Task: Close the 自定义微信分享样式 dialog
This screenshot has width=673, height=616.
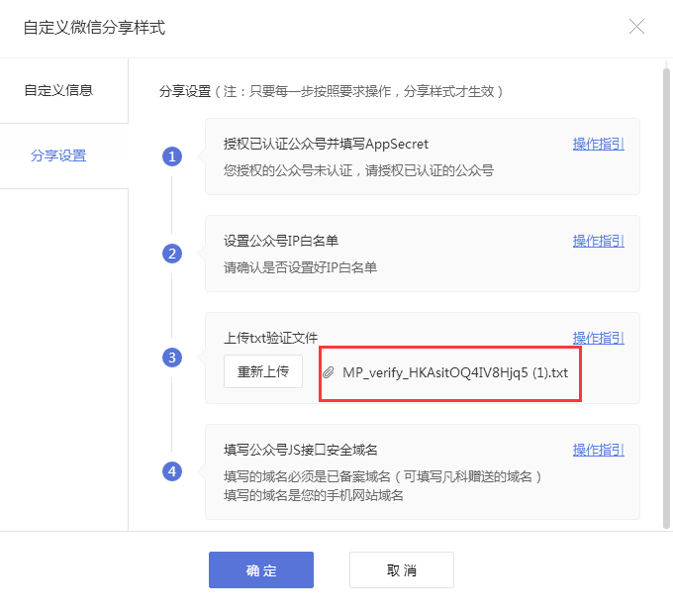Action: pyautogui.click(x=636, y=27)
